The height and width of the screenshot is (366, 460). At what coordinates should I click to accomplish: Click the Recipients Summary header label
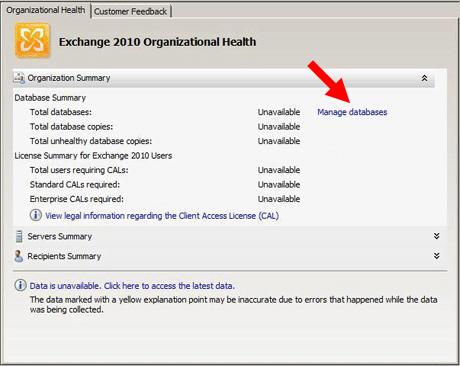click(64, 256)
